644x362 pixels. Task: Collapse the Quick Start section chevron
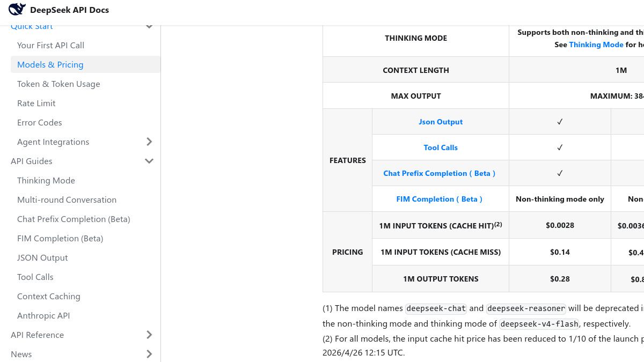(149, 26)
